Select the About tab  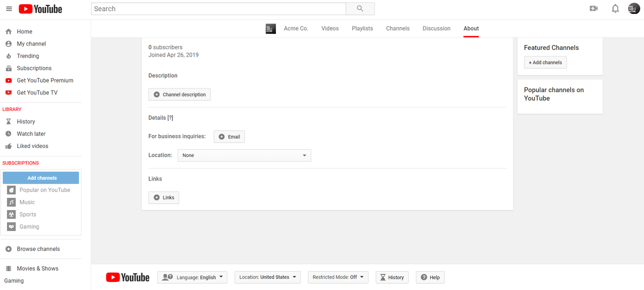(471, 28)
